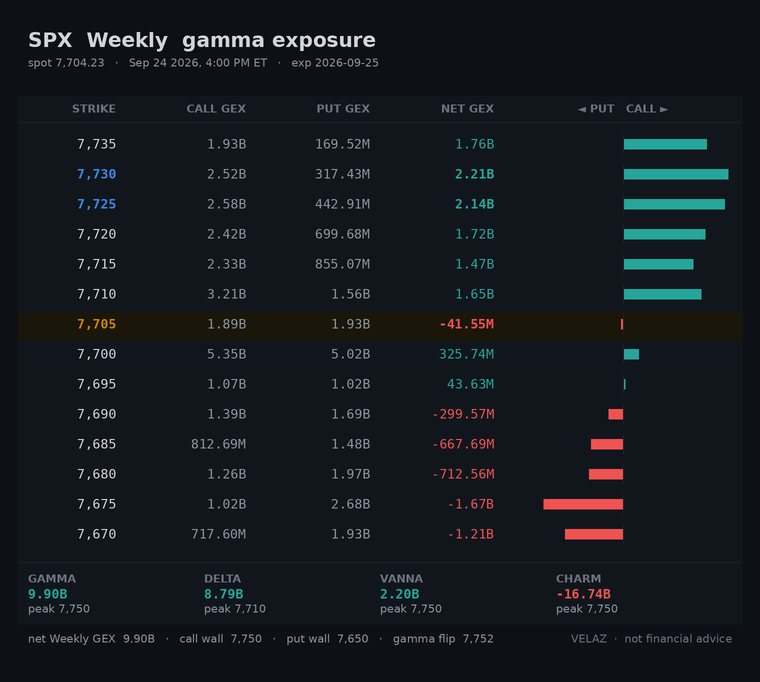Select highlighted strike 7,725

(96, 204)
